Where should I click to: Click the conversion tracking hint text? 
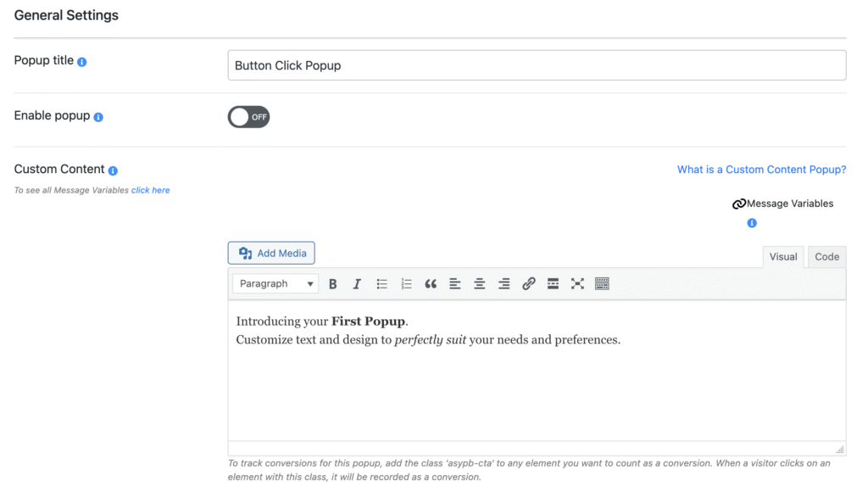point(529,470)
